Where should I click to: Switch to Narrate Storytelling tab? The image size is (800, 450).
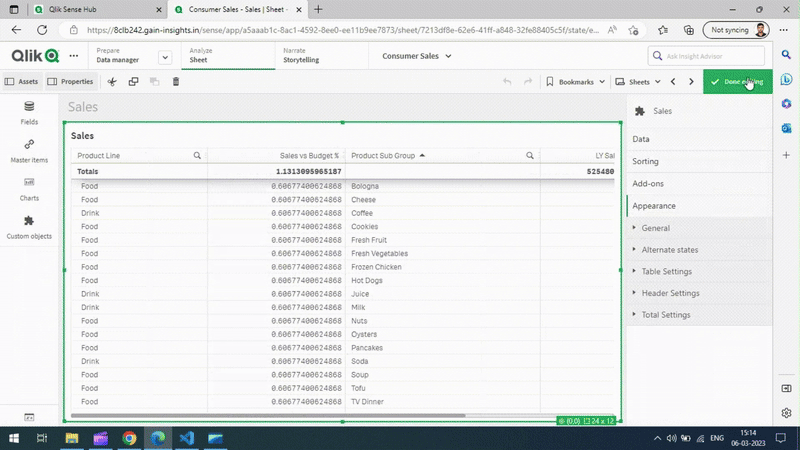click(321, 56)
